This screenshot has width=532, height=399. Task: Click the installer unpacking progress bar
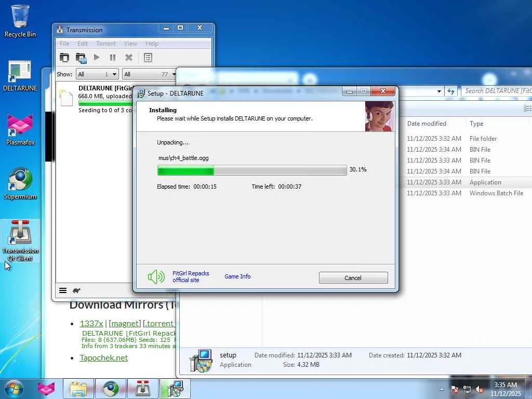pyautogui.click(x=252, y=170)
